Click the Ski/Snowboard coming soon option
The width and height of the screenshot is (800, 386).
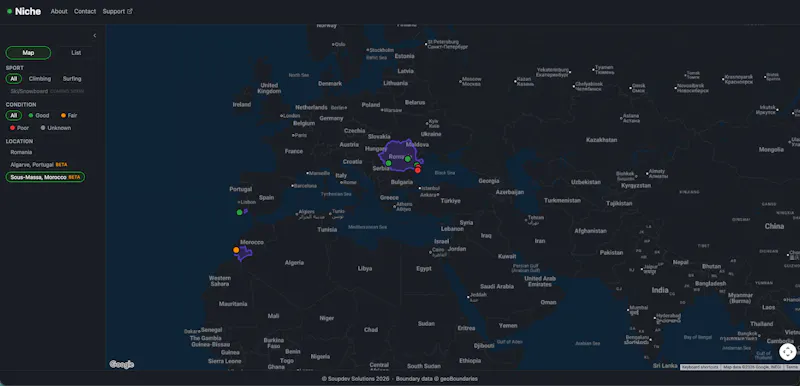[x=47, y=91]
